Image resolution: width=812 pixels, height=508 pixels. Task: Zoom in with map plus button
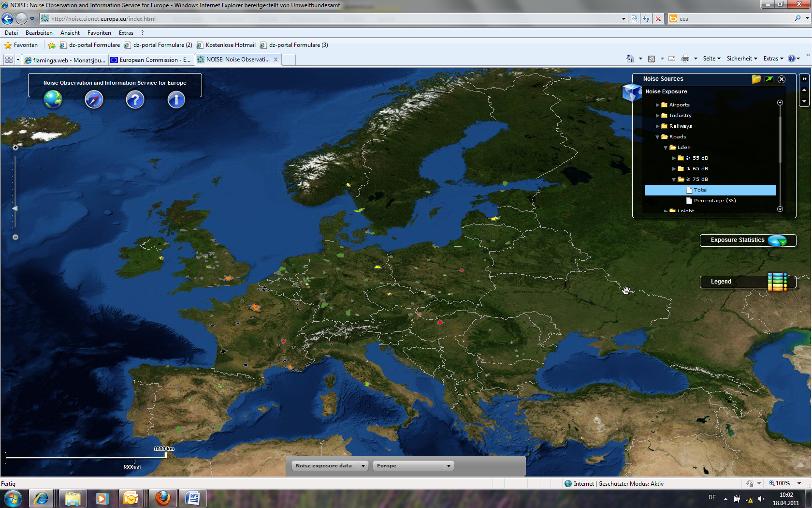(15, 148)
